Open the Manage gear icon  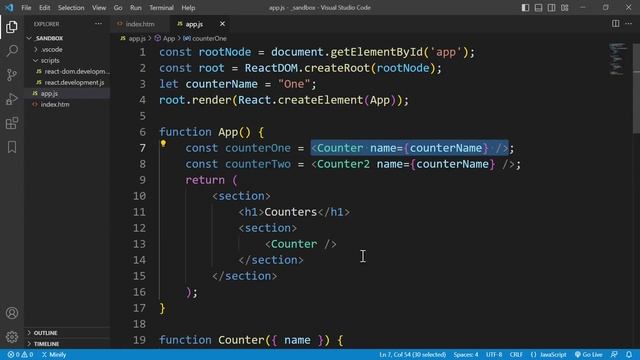12,337
